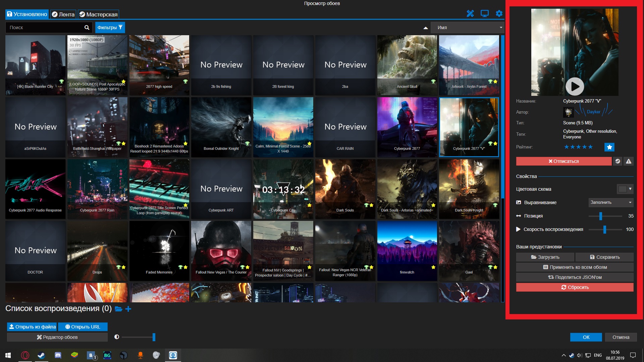Click the Позиция slider handle

[x=601, y=216]
